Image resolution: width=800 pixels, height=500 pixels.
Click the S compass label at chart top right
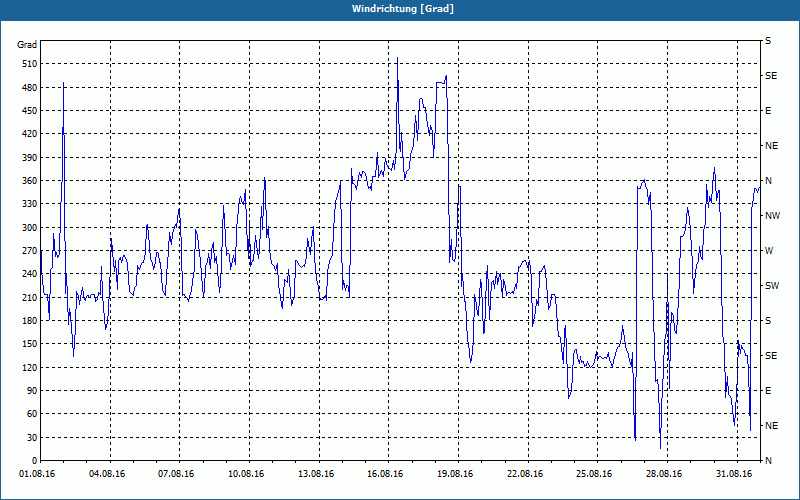tap(768, 41)
